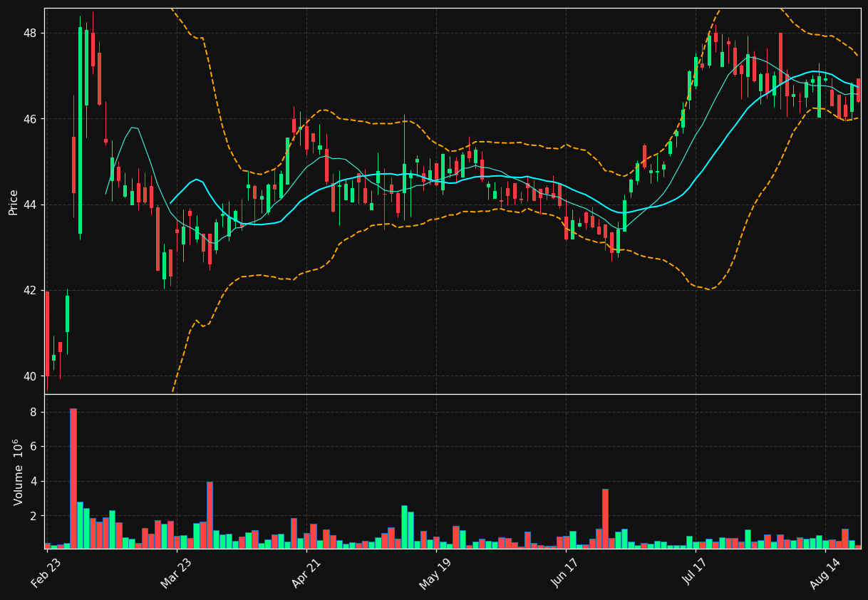Screen dimensions: 868x600
Task: Click the volume axis tick label 8
Action: coord(33,413)
